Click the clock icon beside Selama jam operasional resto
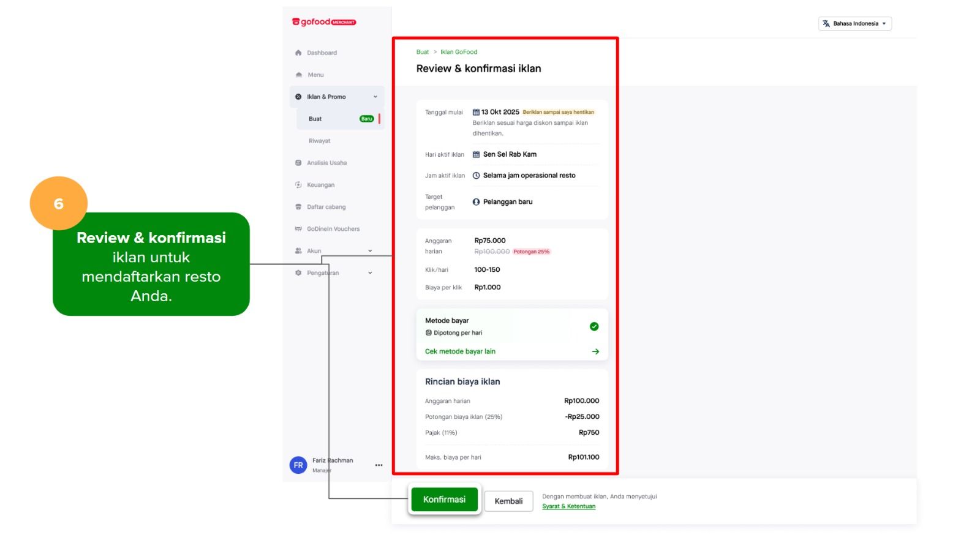The height and width of the screenshot is (551, 980). [476, 176]
